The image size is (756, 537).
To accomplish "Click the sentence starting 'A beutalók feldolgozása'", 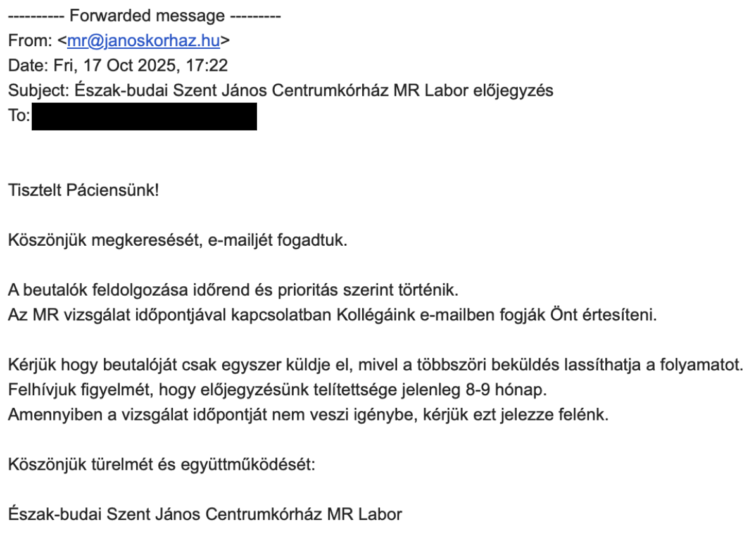I will pyautogui.click(x=234, y=290).
